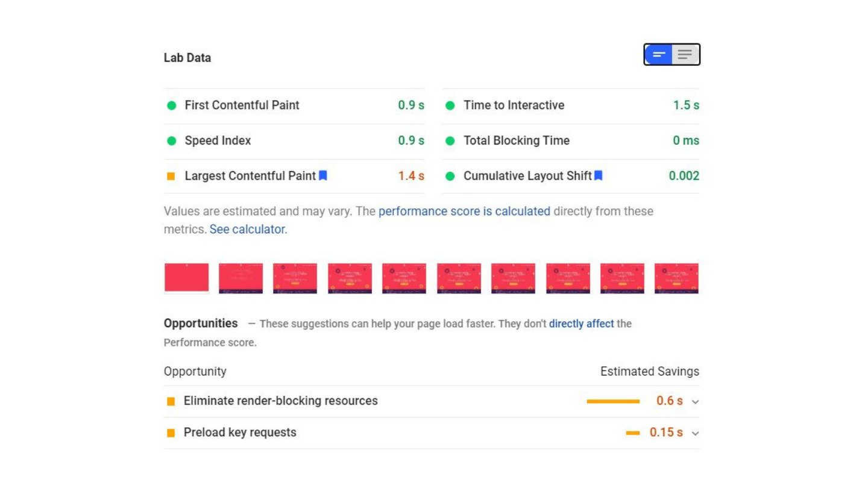Switch to the expanded metrics view toggle
The width and height of the screenshot is (868, 488).
(x=685, y=55)
